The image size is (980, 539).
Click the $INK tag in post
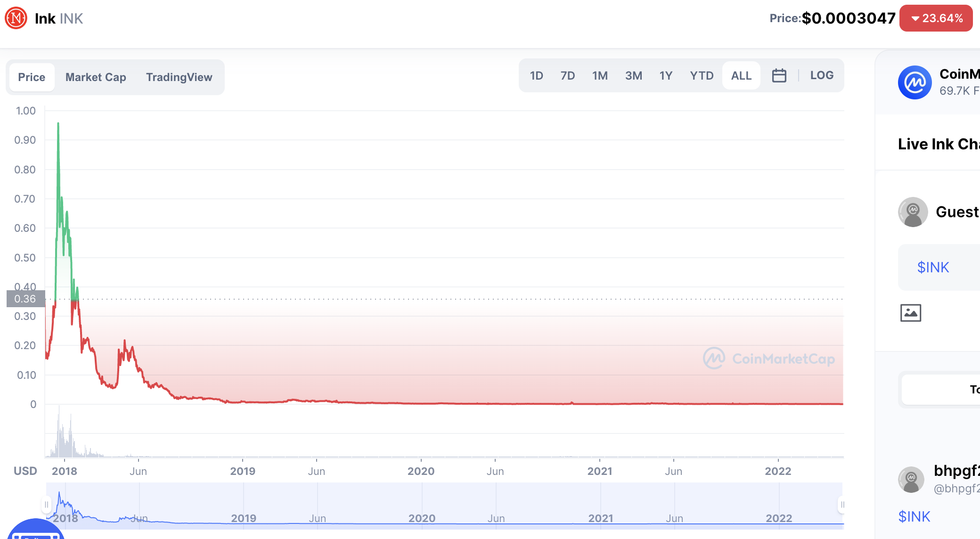tap(914, 517)
